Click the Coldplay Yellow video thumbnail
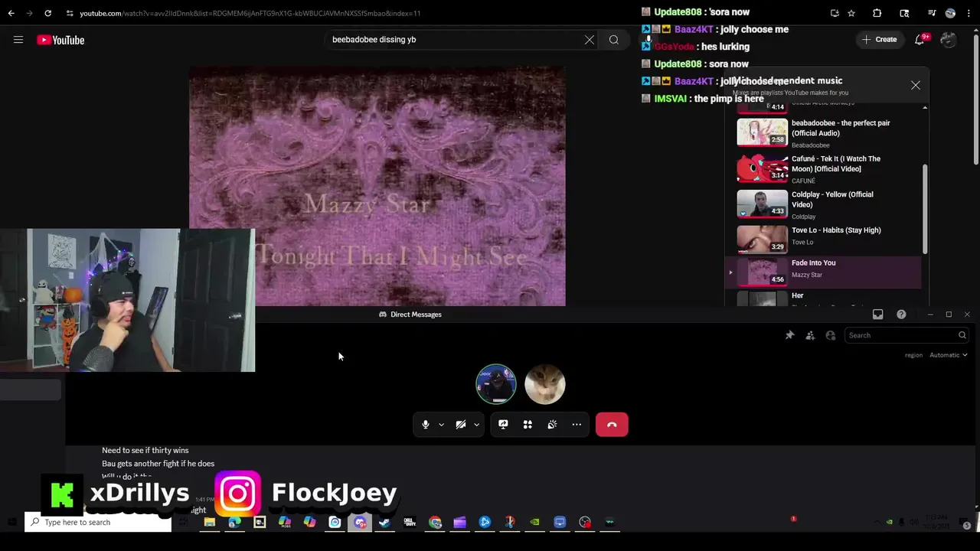This screenshot has height=551, width=980. coord(762,204)
